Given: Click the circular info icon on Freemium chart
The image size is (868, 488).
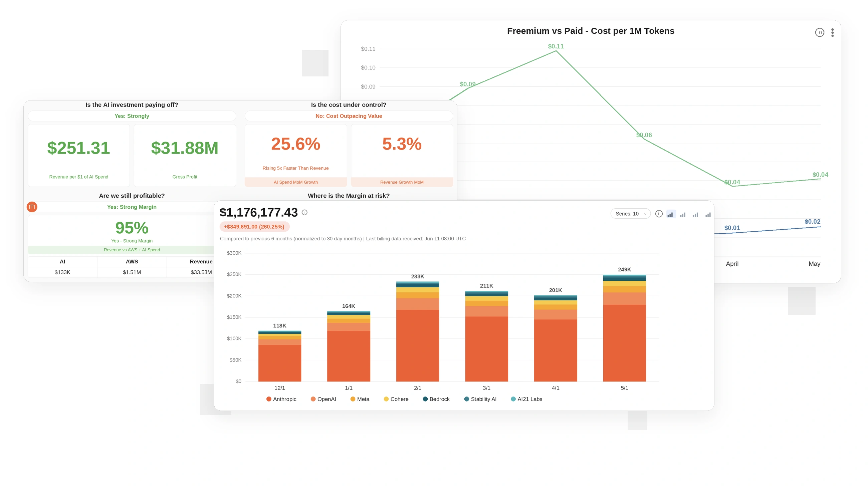Looking at the screenshot, I should 820,33.
